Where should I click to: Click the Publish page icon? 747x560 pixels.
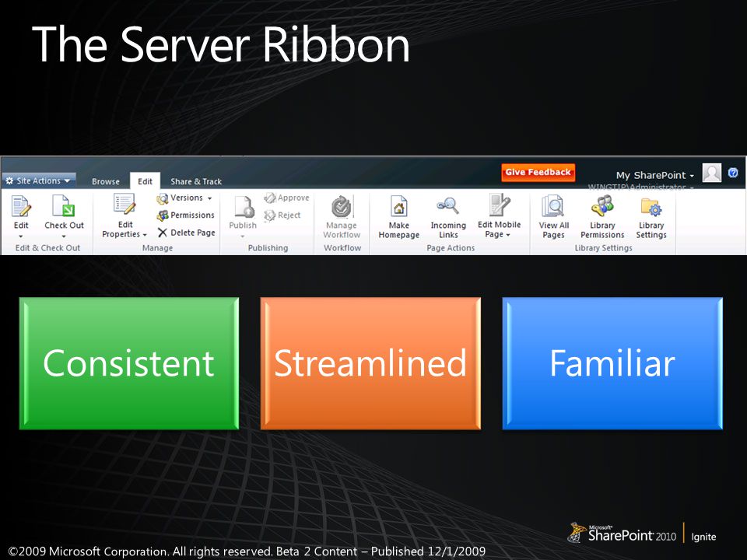point(244,207)
